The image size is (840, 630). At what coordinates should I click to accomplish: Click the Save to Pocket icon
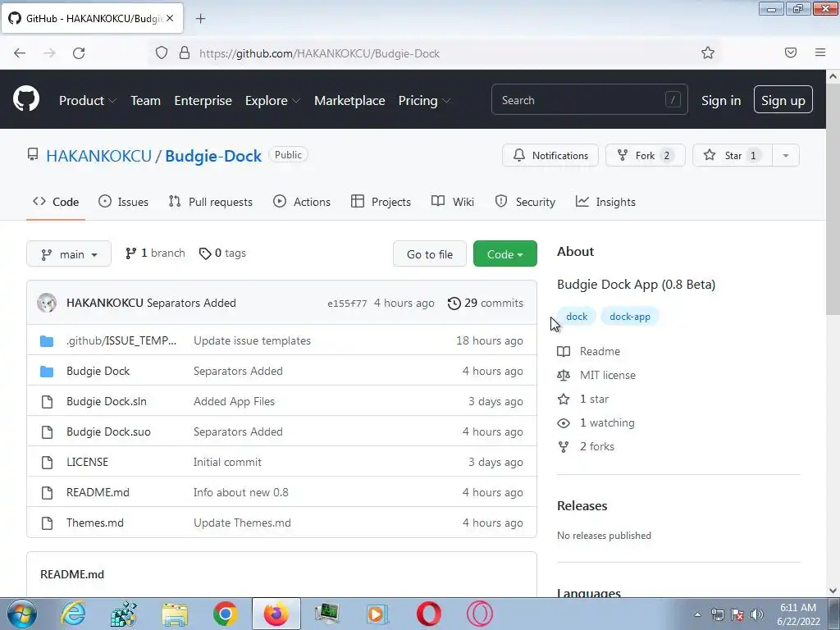tap(791, 52)
